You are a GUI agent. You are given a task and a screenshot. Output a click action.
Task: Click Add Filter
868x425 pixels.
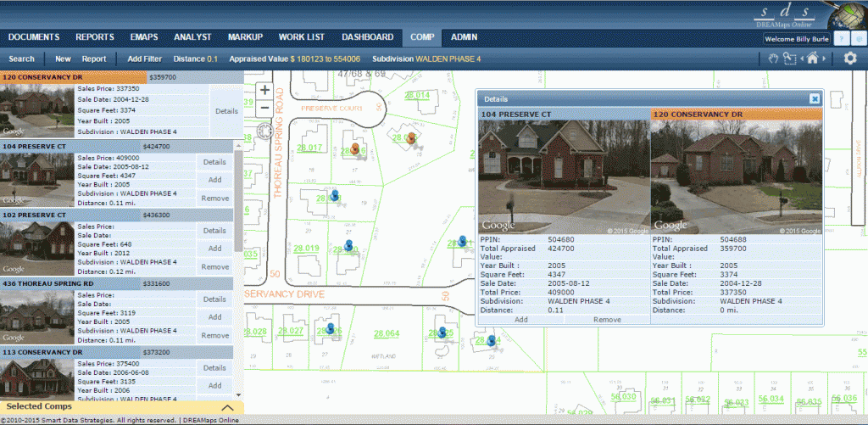(x=144, y=59)
